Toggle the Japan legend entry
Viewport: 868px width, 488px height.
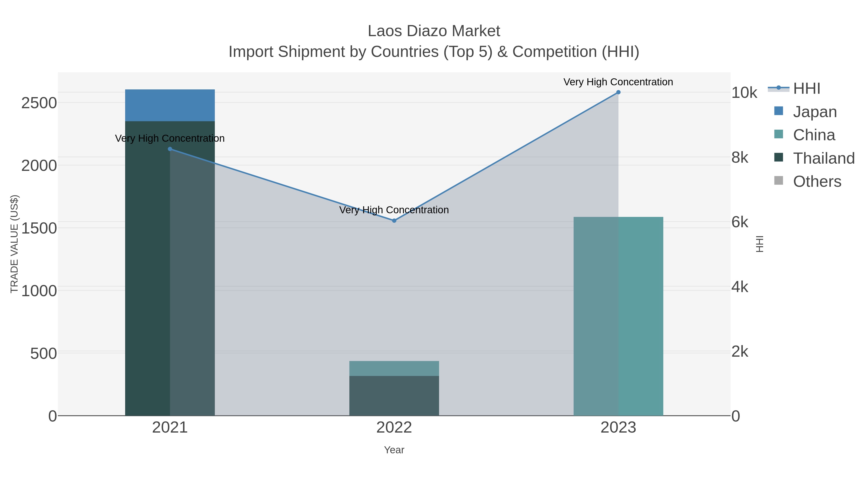click(805, 112)
